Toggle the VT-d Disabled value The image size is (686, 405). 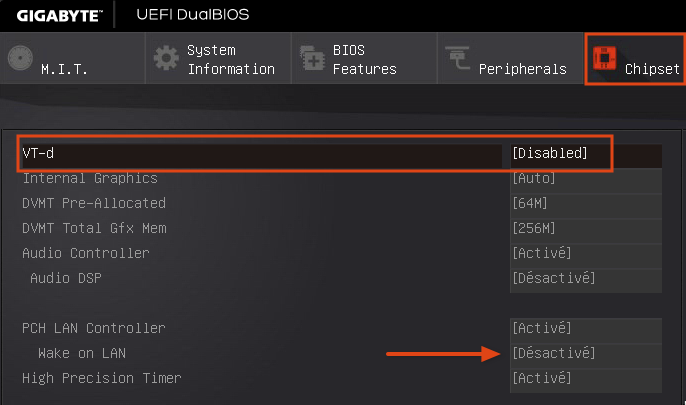550,153
